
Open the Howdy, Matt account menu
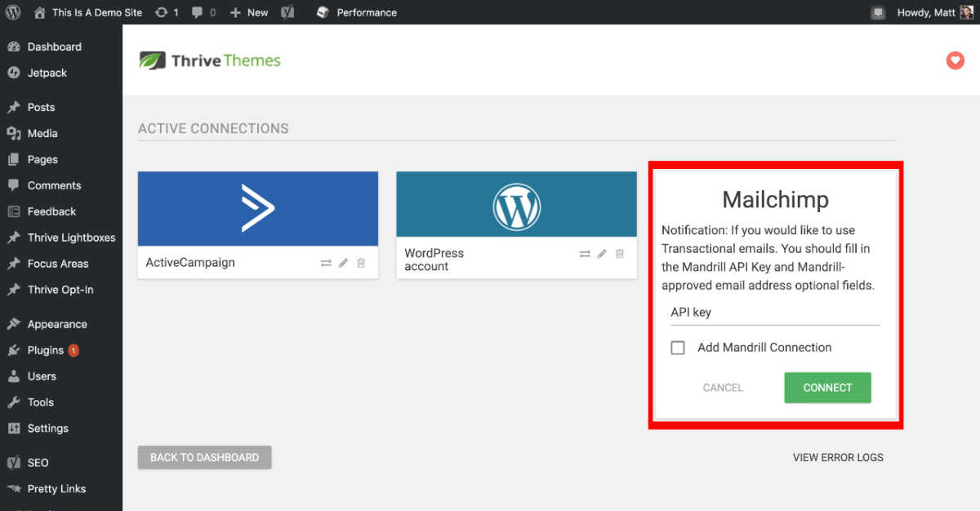pyautogui.click(x=926, y=12)
